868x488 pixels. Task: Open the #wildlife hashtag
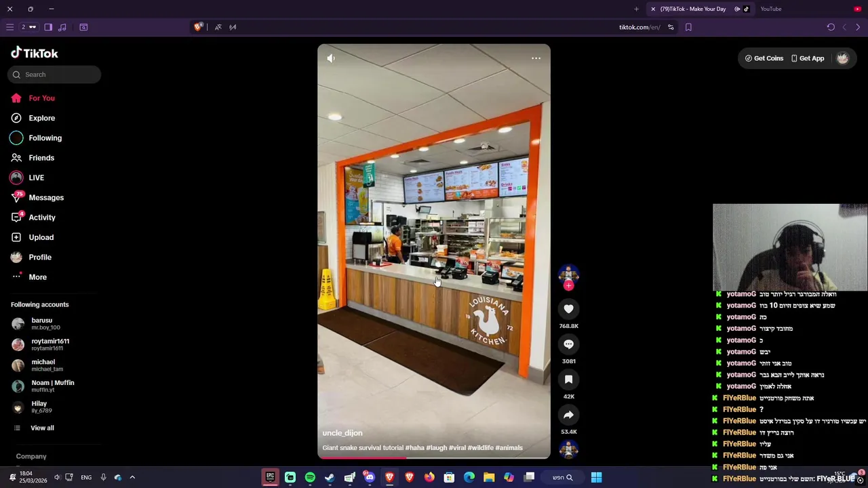pyautogui.click(x=480, y=448)
